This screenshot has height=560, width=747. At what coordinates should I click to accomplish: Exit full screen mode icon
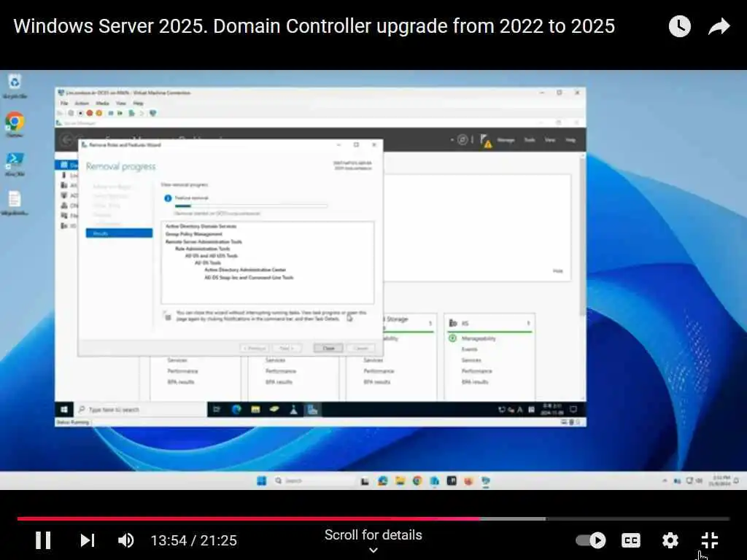point(710,540)
